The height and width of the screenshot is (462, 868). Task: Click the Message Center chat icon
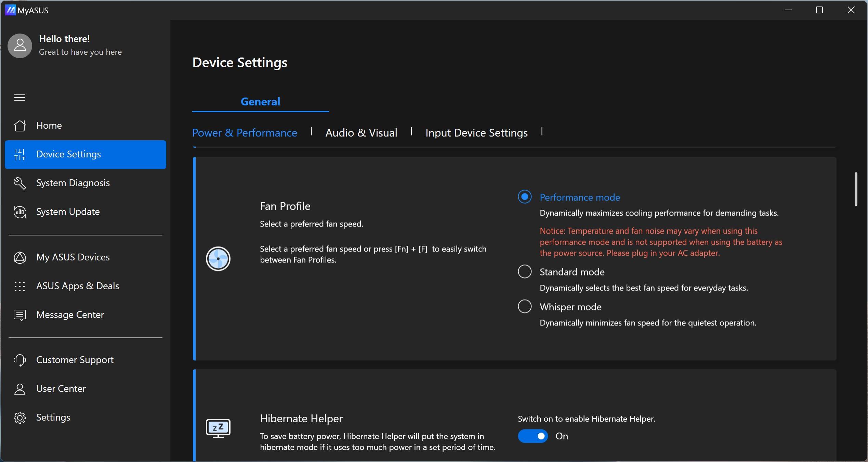coord(19,315)
